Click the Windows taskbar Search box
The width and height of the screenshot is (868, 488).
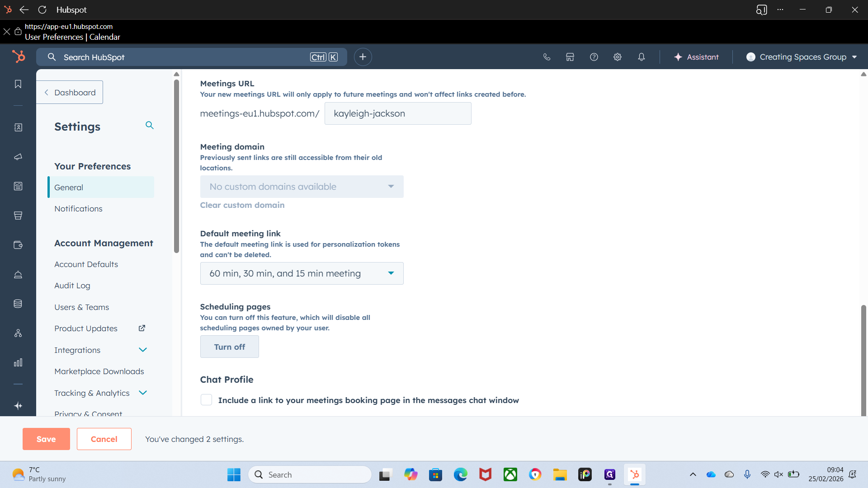310,474
